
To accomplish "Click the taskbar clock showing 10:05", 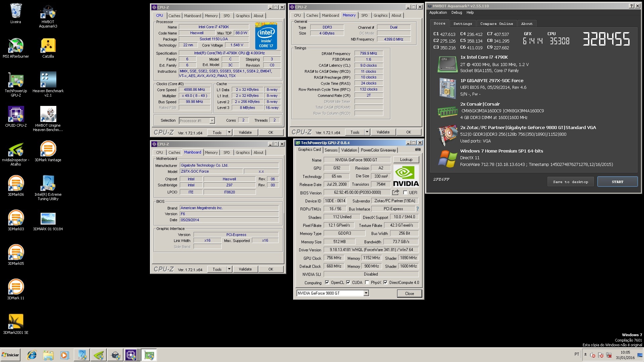I will click(x=625, y=355).
